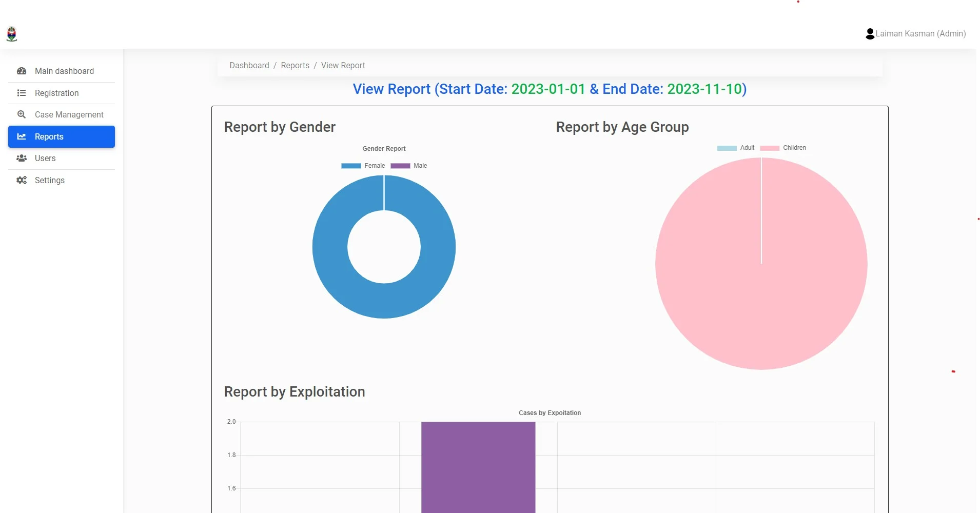Navigate to Dashboard via breadcrumb link
The width and height of the screenshot is (980, 513).
249,66
